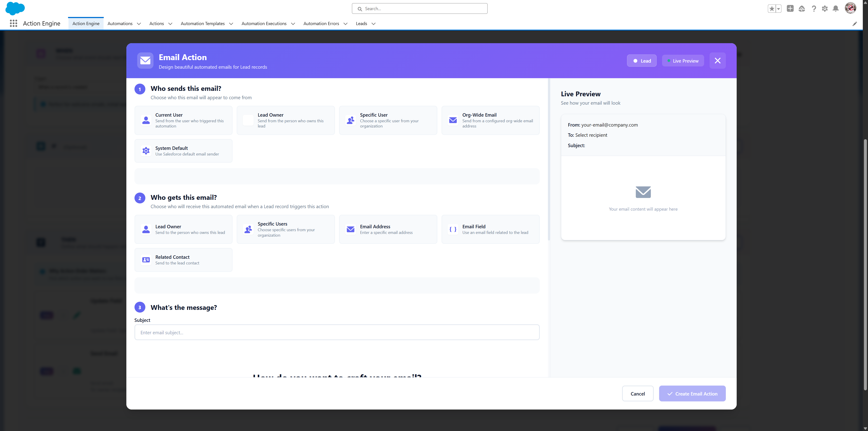
Task: Click the Create Email Action button
Action: (x=692, y=393)
